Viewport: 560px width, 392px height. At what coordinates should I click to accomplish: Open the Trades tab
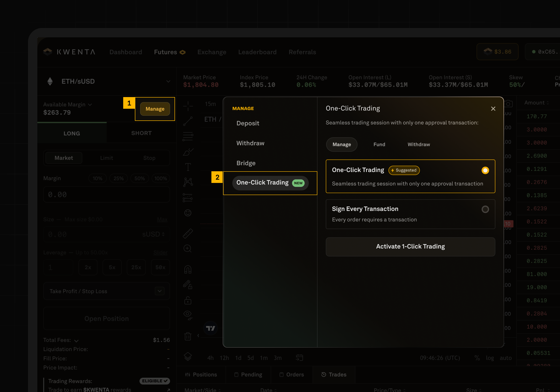[334, 374]
